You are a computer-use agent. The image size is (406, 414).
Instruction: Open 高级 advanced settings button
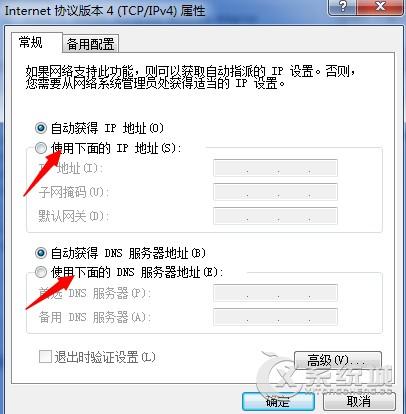pyautogui.click(x=338, y=361)
